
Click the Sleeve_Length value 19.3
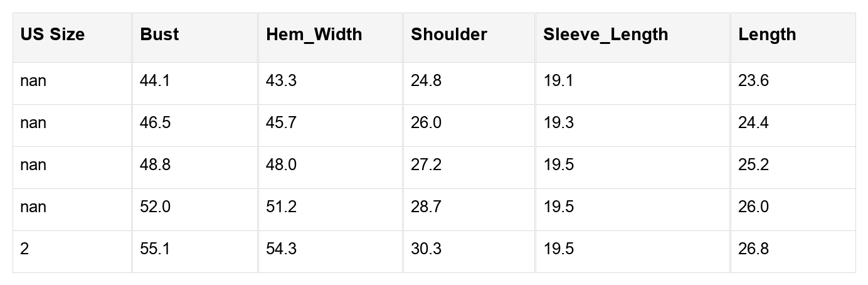tap(559, 123)
